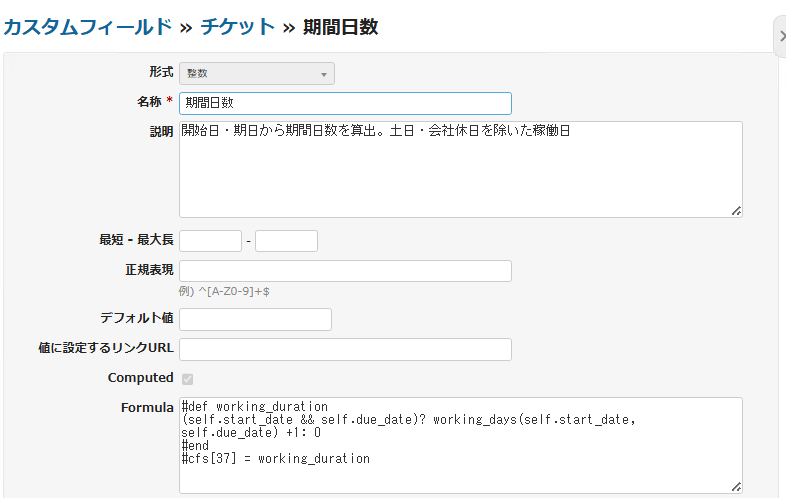
Task: Focus the 値に設定するリンクURL input
Action: [345, 349]
